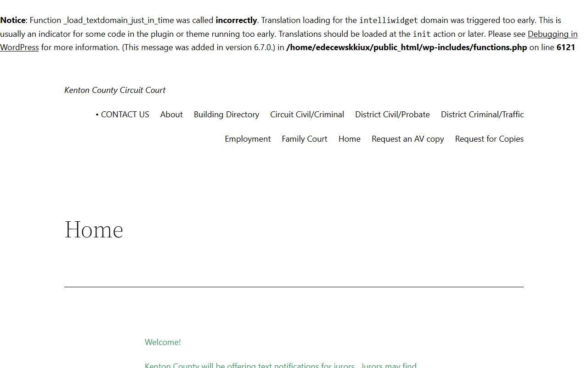The height and width of the screenshot is (368, 588).
Task: Go to the About page
Action: coord(171,115)
